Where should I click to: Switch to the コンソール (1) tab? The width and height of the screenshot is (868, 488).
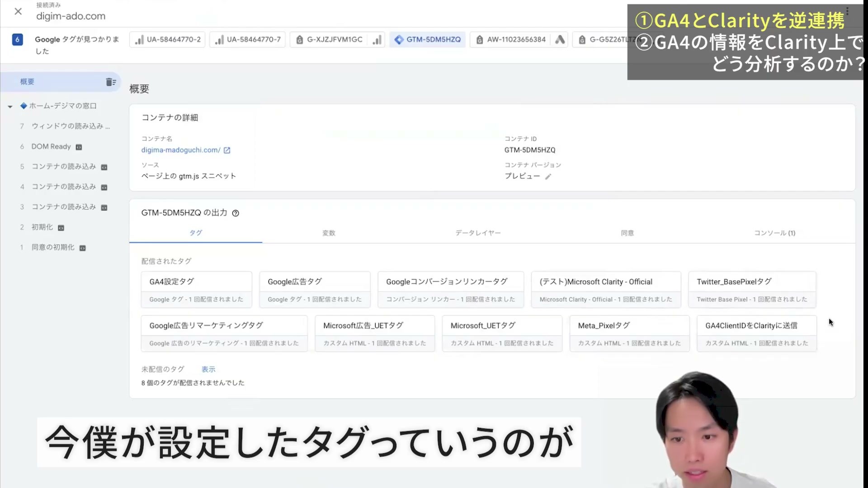[774, 233]
